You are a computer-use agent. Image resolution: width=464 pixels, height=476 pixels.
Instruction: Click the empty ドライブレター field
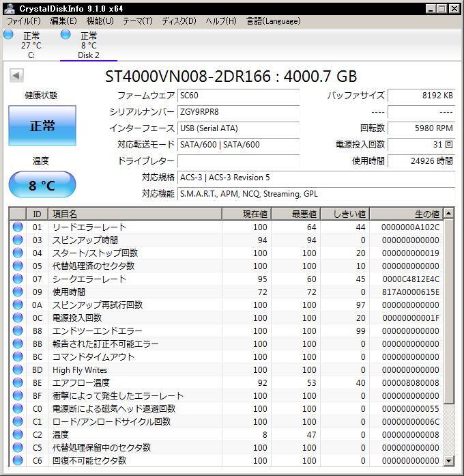[238, 161]
